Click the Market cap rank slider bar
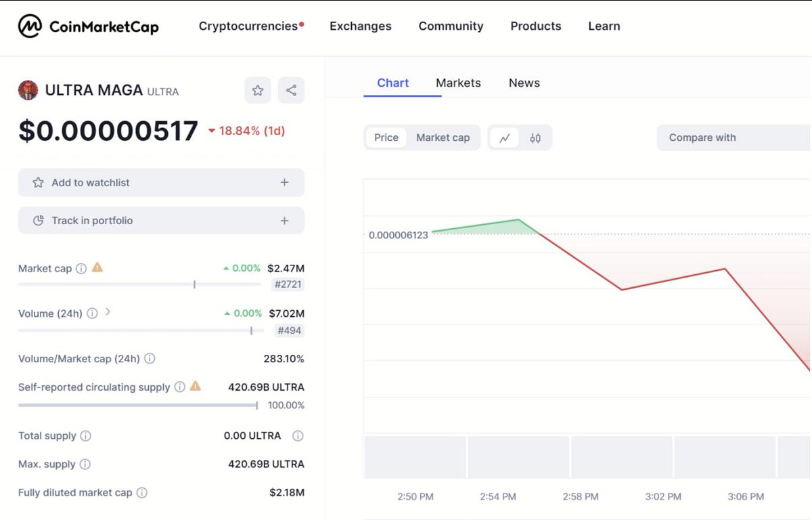This screenshot has height=520, width=812. (x=139, y=284)
